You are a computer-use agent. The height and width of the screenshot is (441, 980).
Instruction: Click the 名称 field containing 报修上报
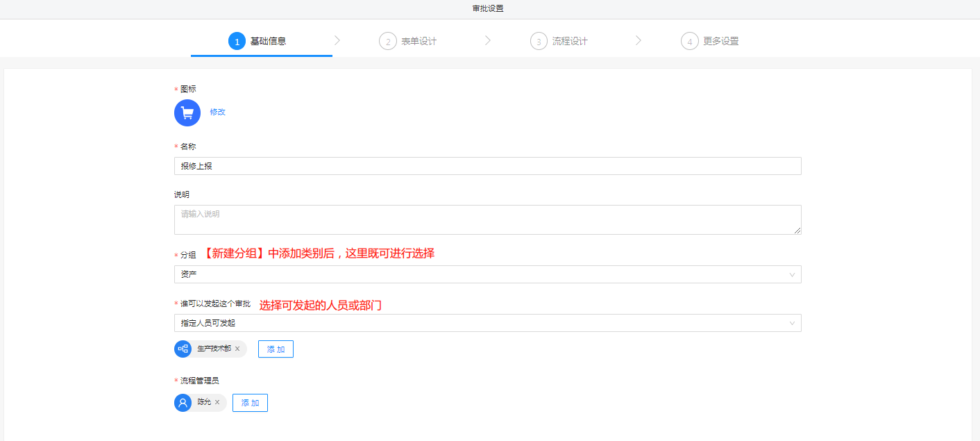click(x=487, y=166)
